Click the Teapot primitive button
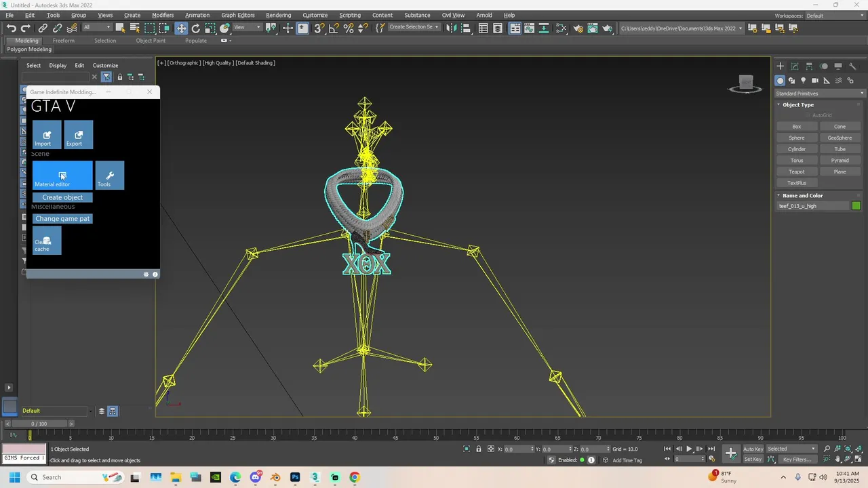The image size is (868, 488). click(x=797, y=171)
